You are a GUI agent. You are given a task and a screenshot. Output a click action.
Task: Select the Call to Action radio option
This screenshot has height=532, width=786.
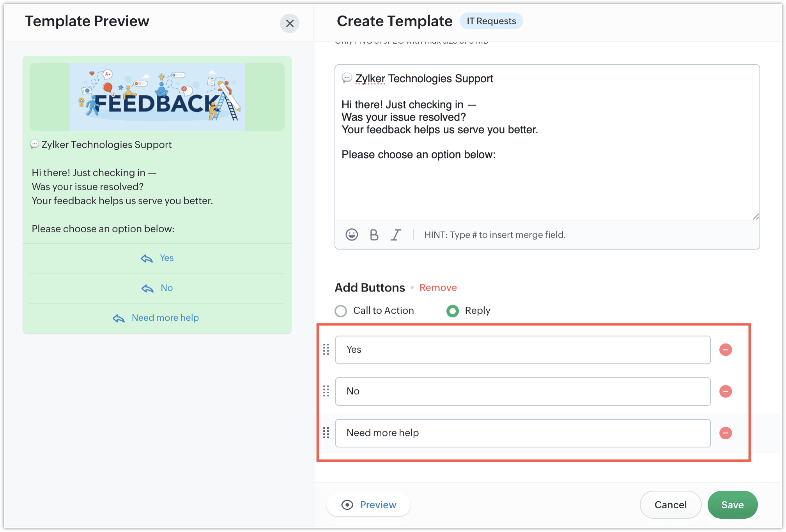coord(341,311)
